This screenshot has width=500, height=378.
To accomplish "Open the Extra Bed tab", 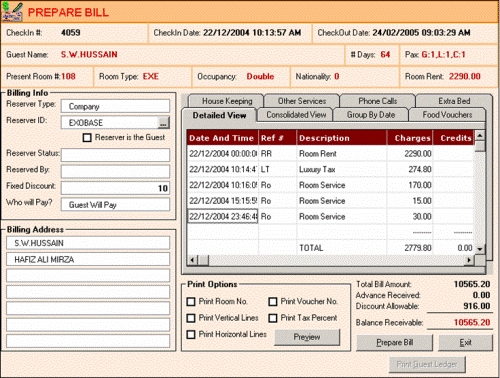I will click(454, 101).
